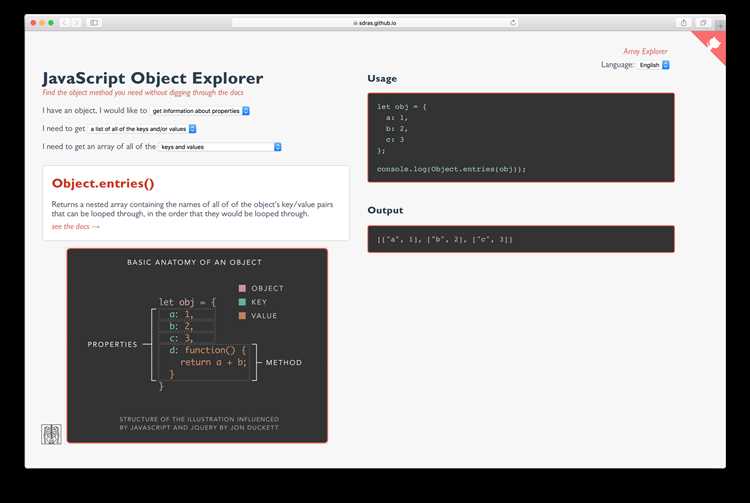Open the GitHub corner ribbon icon

713,44
